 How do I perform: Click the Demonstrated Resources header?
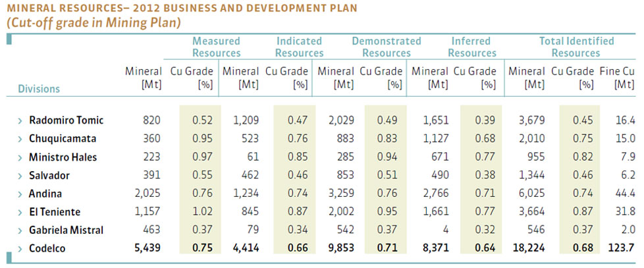point(387,47)
